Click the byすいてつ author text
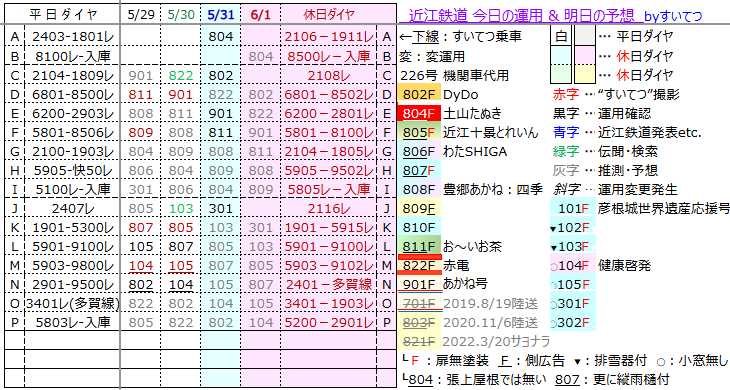 tap(673, 16)
